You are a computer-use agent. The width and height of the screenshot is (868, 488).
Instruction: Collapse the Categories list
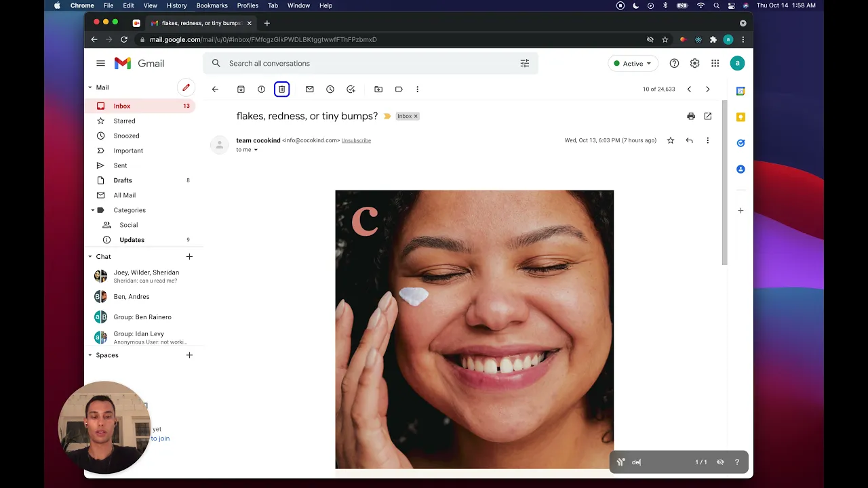pos(92,210)
